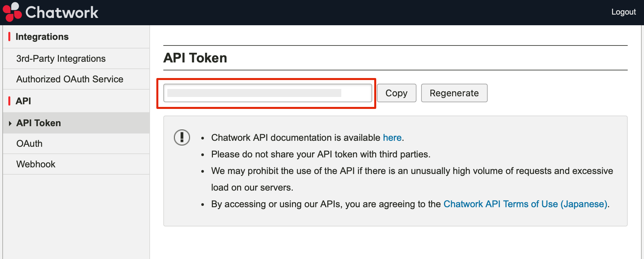Screen dimensions: 644x259
Task: Log out of Chatwork
Action: (x=623, y=12)
